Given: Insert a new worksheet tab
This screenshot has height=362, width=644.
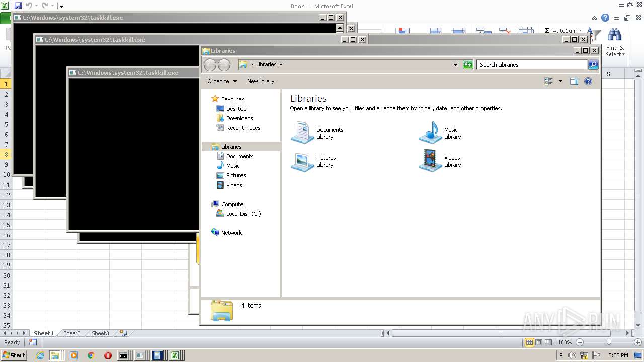Looking at the screenshot, I should click(x=123, y=333).
